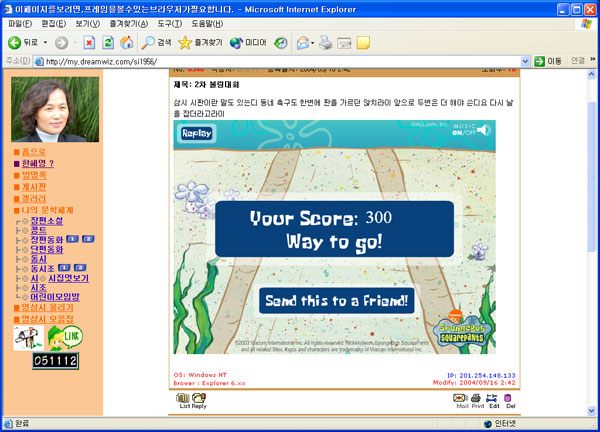The width and height of the screenshot is (600, 432).
Task: Open the 어린이모임방 tree link
Action: tap(55, 297)
